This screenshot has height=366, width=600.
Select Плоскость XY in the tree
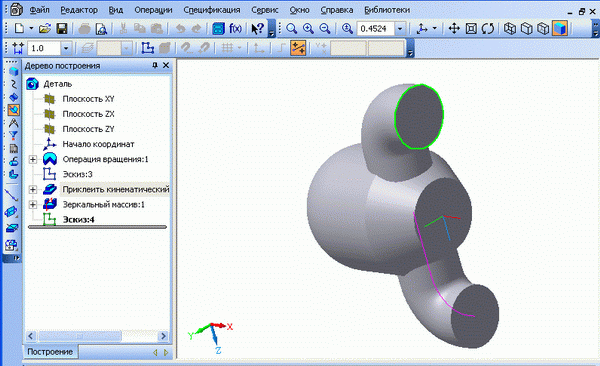[x=88, y=99]
